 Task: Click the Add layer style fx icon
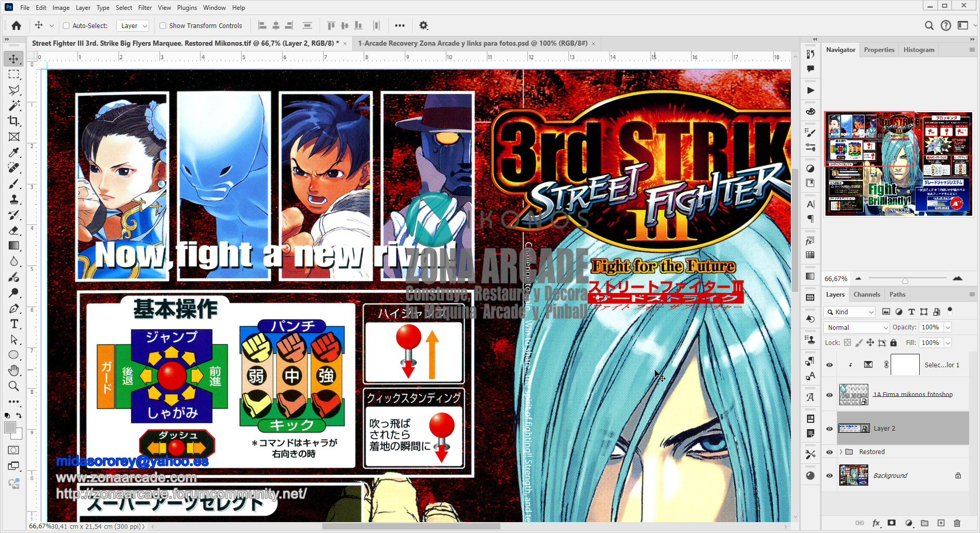[876, 523]
